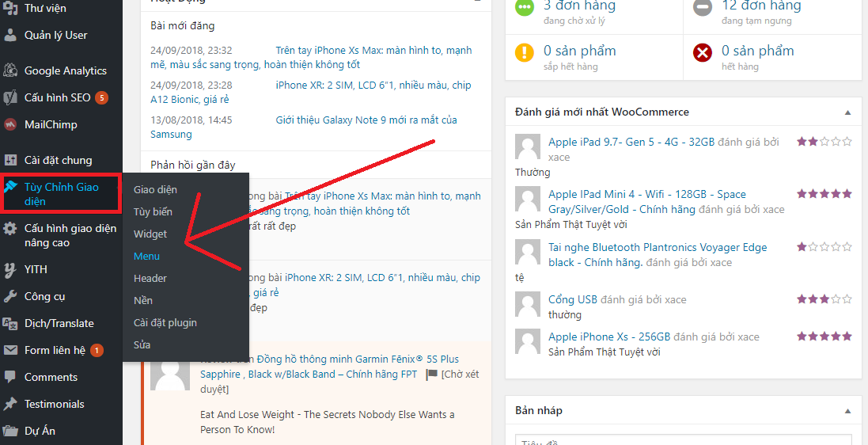
Task: Click the Google Analytics sidebar icon
Action: click(x=10, y=71)
